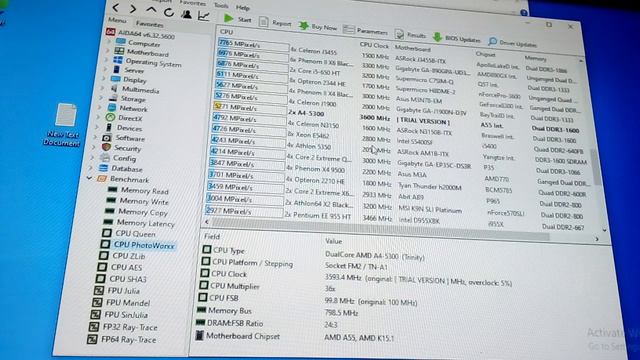
Task: Open the user profile toolbar icon
Action: pyautogui.click(x=187, y=15)
